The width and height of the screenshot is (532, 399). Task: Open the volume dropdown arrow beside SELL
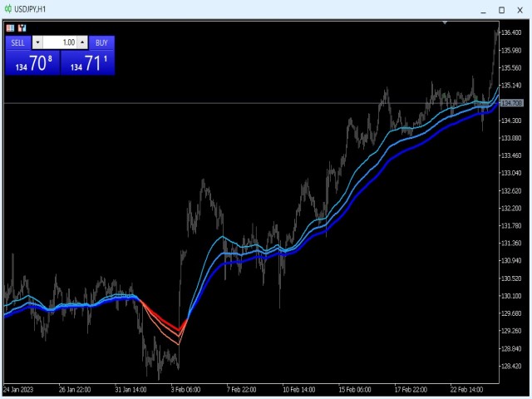[x=37, y=42]
